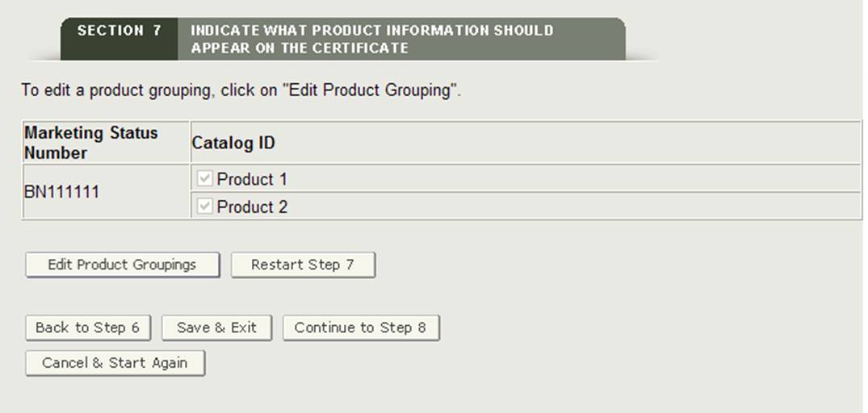
Task: Toggle the Product 2 checkbox
Action: 205,206
